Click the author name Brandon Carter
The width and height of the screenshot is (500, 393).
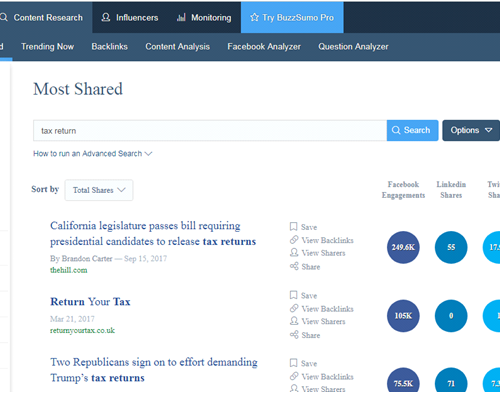pyautogui.click(x=87, y=259)
